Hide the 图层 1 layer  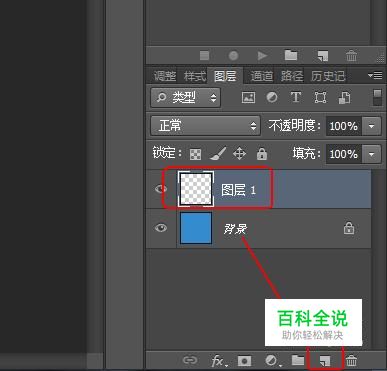pyautogui.click(x=161, y=189)
